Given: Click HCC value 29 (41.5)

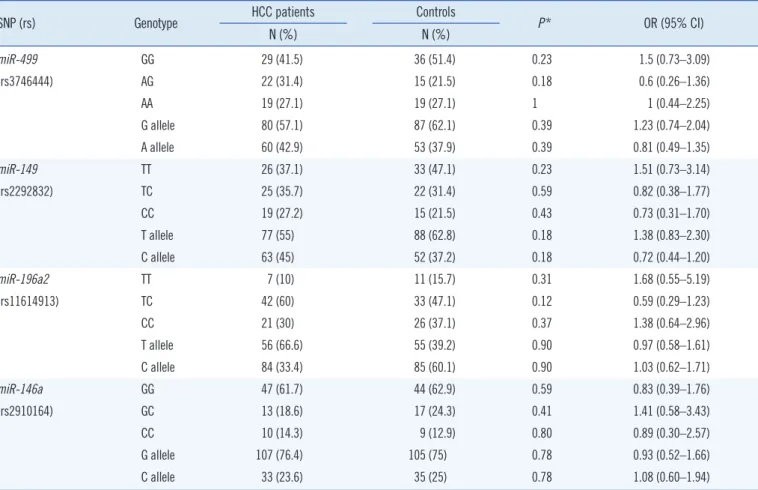Looking at the screenshot, I should pyautogui.click(x=282, y=59).
